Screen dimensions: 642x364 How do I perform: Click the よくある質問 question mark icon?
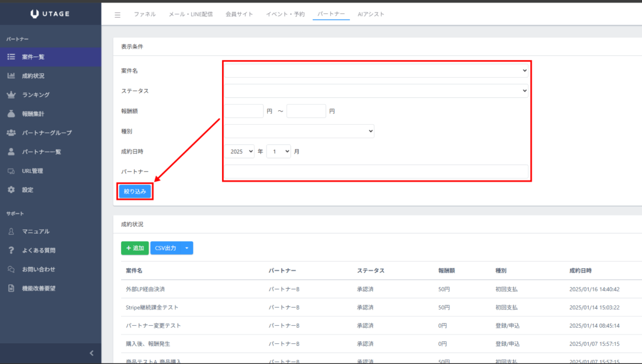[11, 250]
